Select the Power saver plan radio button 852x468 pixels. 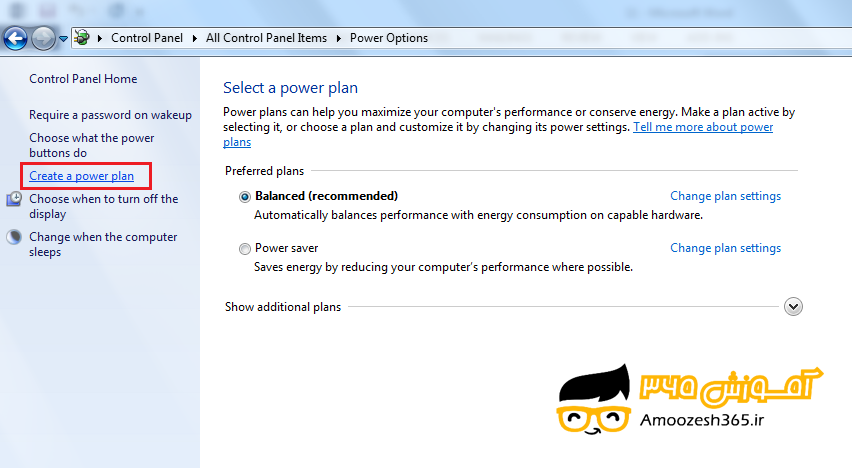[x=245, y=249]
